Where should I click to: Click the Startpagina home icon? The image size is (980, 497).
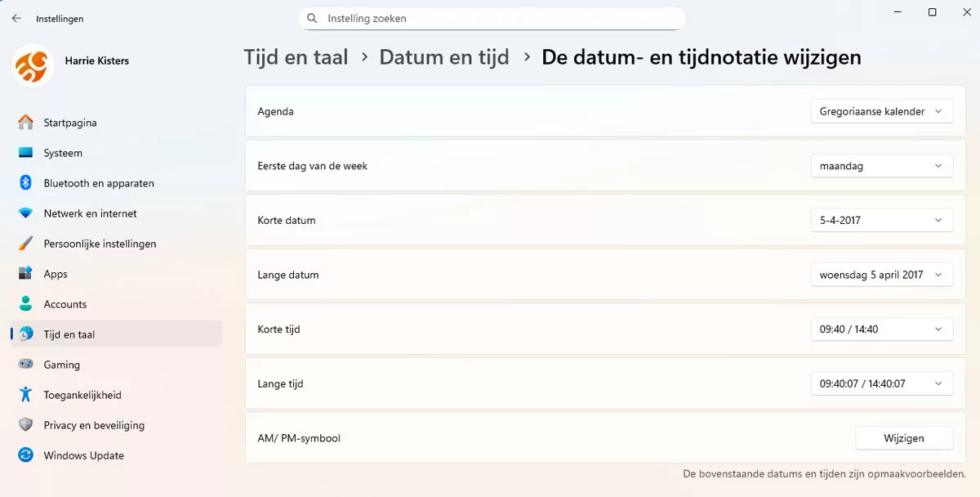pyautogui.click(x=26, y=123)
